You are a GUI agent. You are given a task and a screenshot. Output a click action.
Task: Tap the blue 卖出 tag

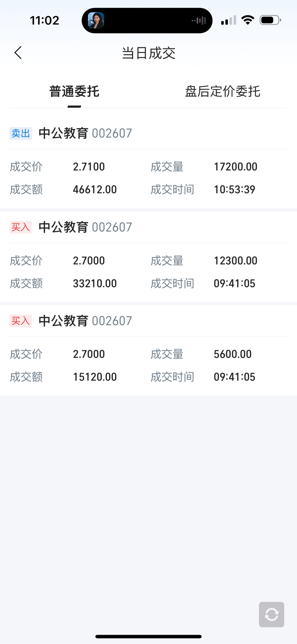[x=20, y=133]
